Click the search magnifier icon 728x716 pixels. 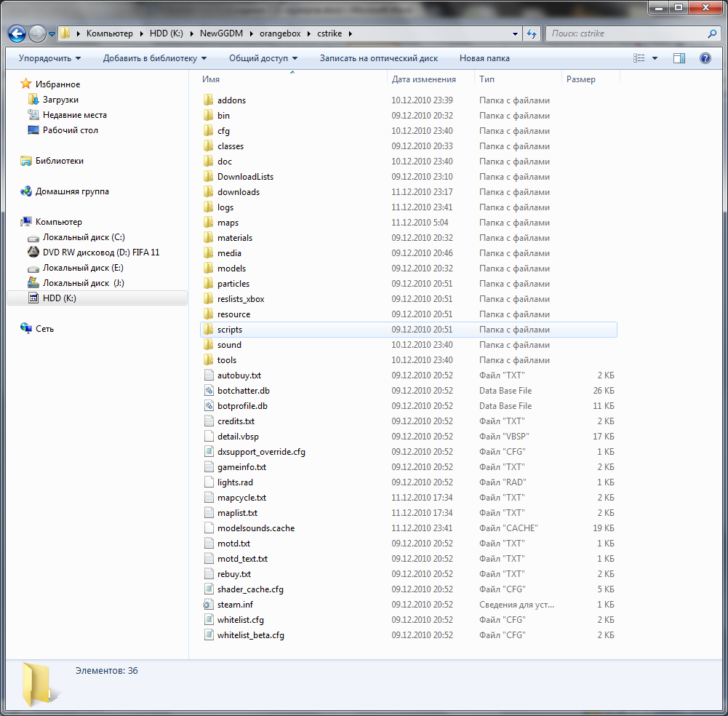point(712,33)
